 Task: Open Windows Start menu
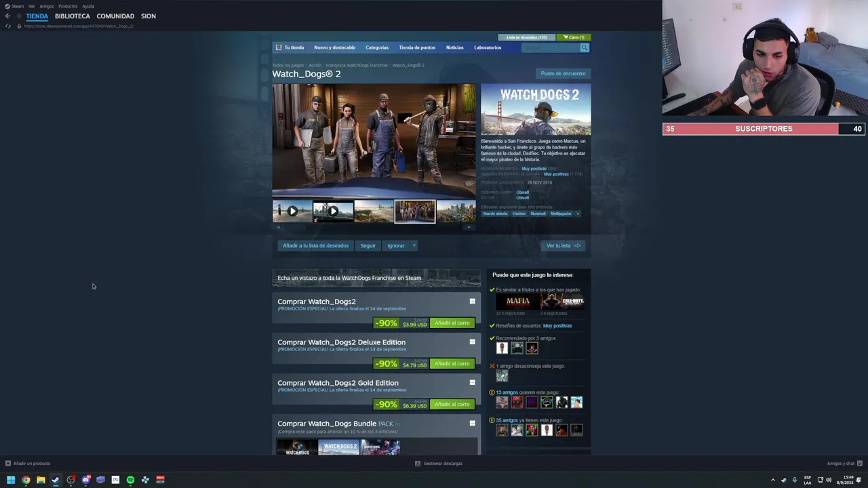click(11, 480)
